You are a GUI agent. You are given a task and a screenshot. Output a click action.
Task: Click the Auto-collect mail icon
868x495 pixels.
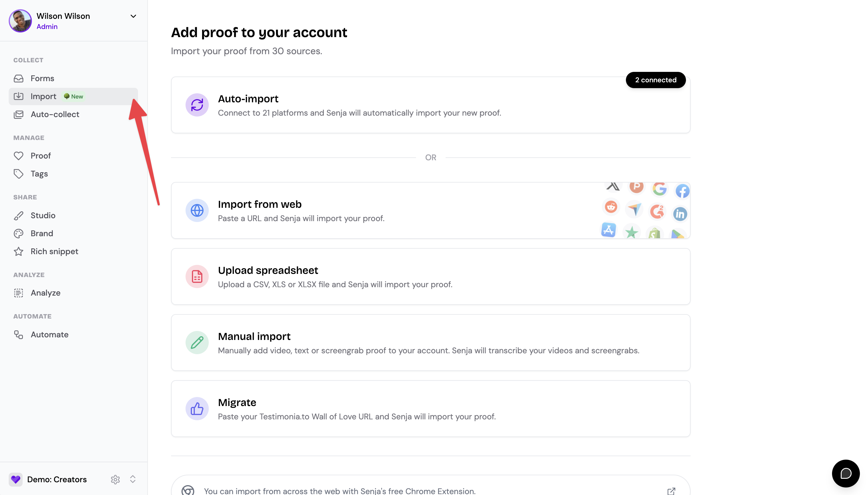coord(19,114)
